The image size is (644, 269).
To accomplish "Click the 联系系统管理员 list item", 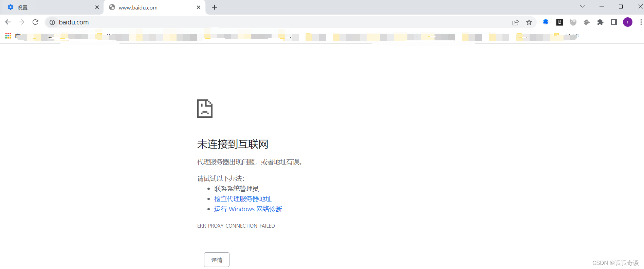I will 236,189.
